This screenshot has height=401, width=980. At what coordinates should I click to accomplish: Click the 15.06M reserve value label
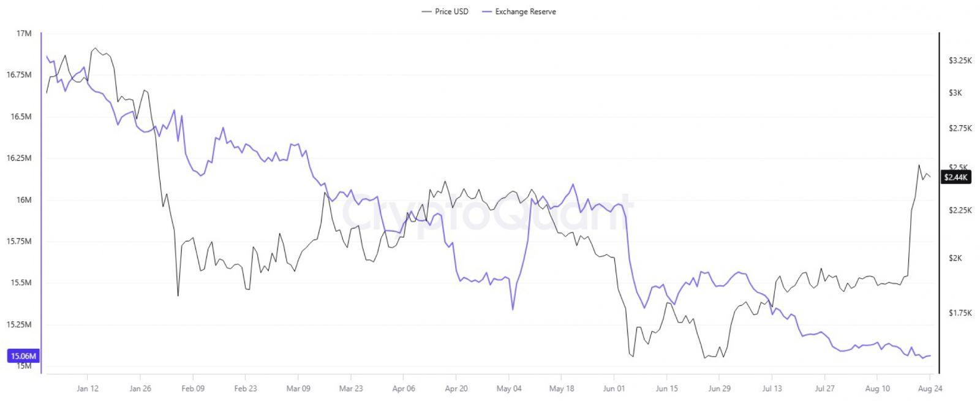[23, 356]
